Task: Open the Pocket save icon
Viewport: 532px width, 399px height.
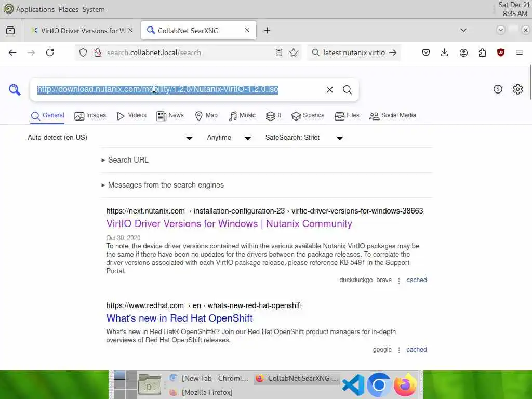Action: (426, 52)
